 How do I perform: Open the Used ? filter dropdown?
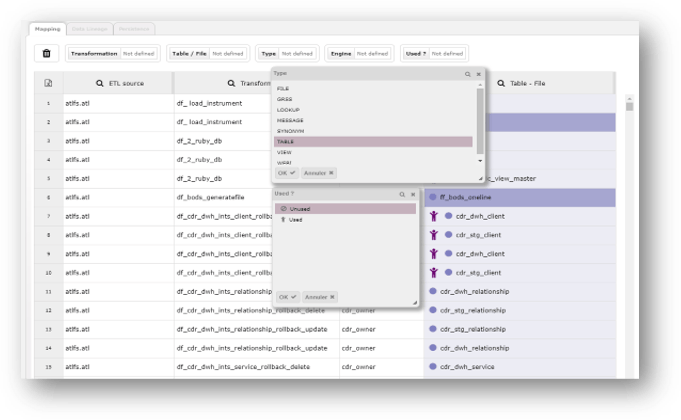point(434,53)
